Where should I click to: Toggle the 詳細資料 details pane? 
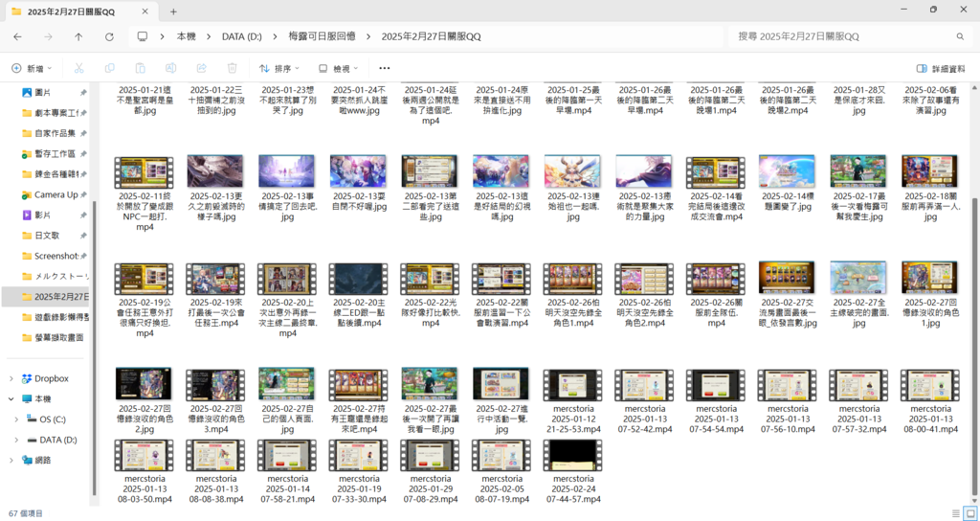coord(941,68)
